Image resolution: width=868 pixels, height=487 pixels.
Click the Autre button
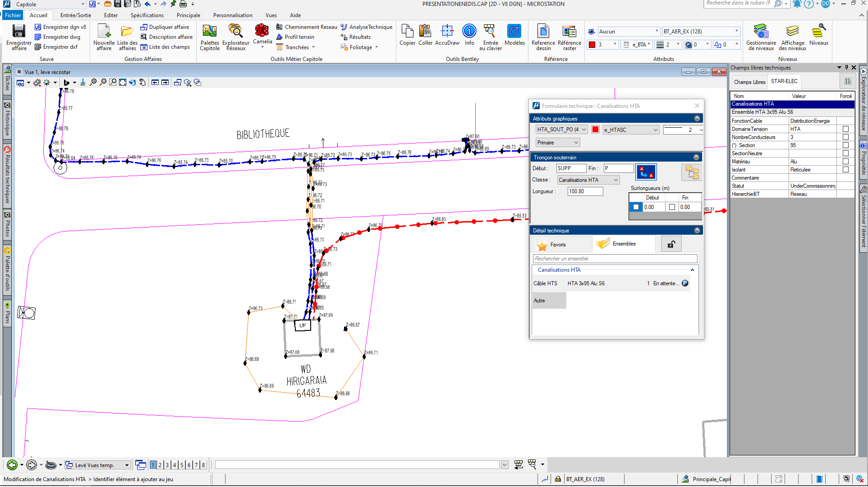click(x=549, y=301)
